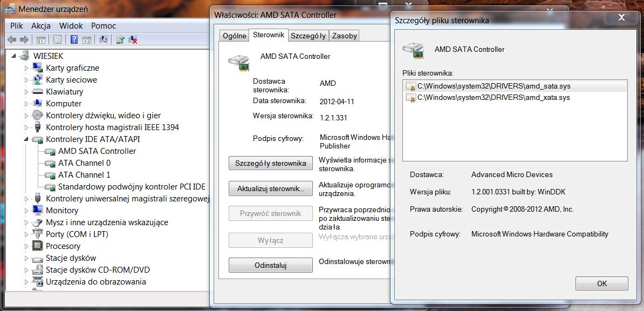Collapse the WIESIEK root node
The height and width of the screenshot is (311, 644).
coord(15,56)
